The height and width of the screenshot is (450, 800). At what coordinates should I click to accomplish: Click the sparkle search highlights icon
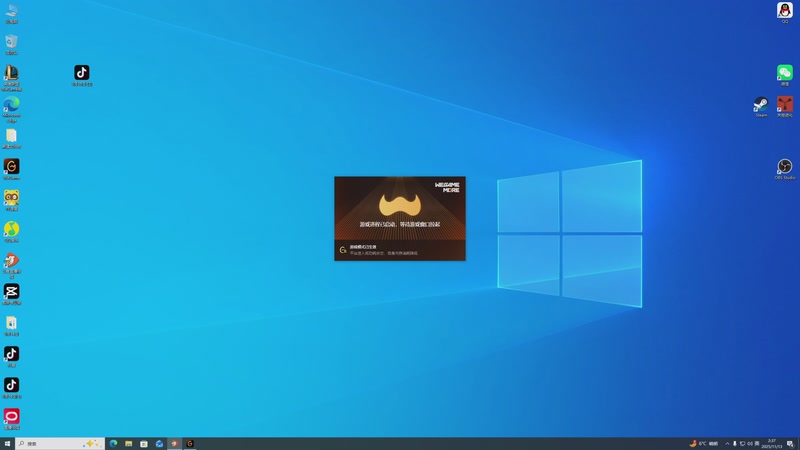pyautogui.click(x=91, y=443)
